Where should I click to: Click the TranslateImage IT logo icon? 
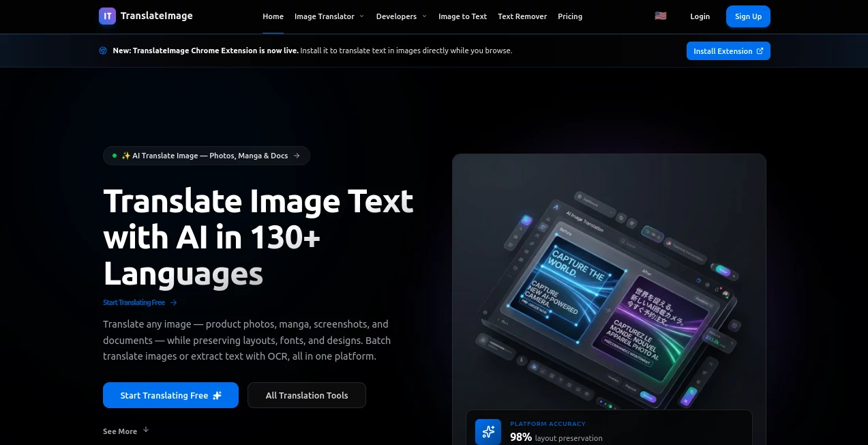(x=107, y=16)
